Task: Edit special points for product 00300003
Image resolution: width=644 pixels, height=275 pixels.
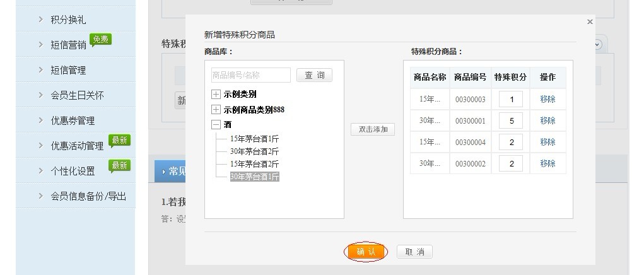Action: coord(511,100)
